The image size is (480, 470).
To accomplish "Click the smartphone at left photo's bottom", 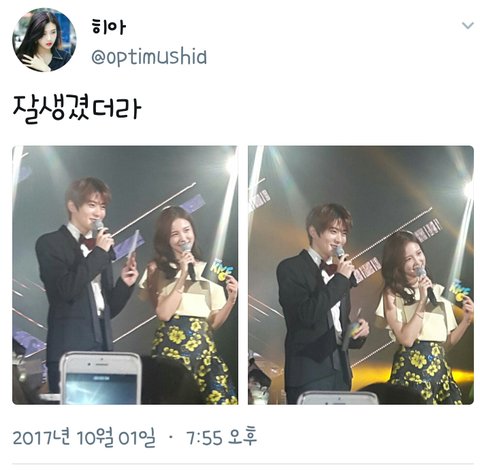I will point(100,378).
